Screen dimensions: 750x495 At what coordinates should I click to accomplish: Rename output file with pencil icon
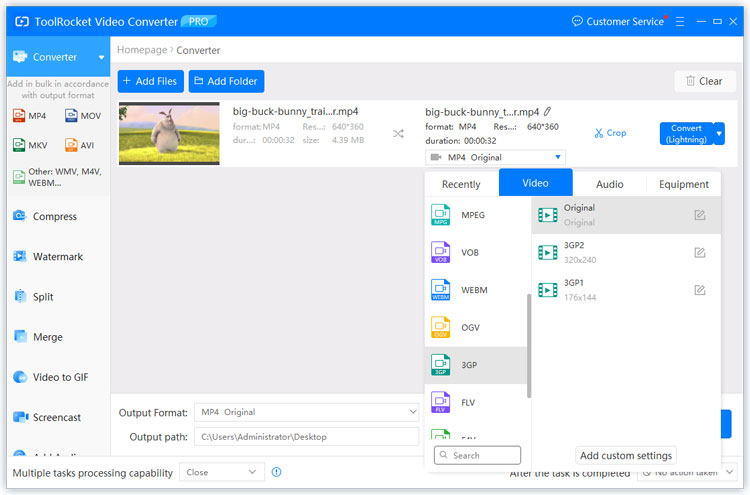pos(547,111)
